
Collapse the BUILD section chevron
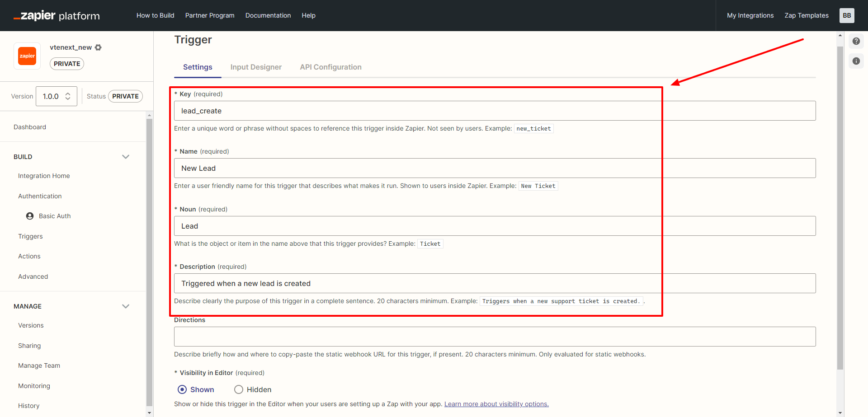[x=126, y=157]
